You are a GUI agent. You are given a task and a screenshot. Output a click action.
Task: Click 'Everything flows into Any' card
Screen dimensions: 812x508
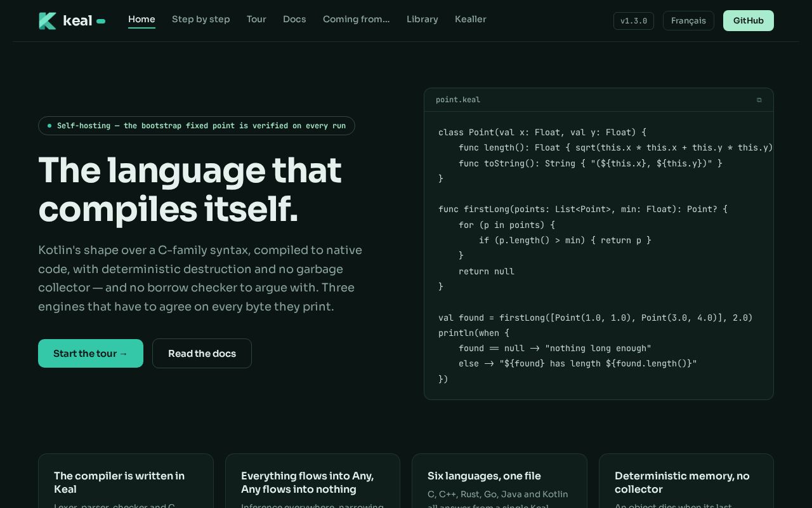(x=313, y=481)
